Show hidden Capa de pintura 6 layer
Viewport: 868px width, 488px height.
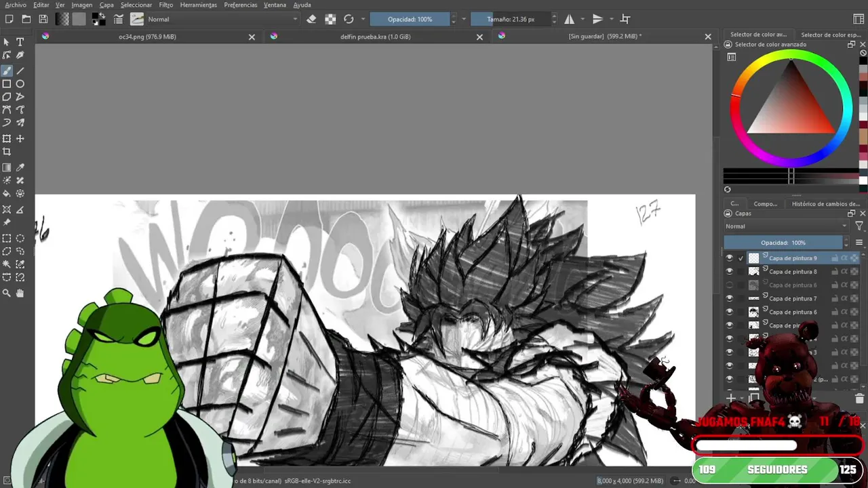pos(730,285)
